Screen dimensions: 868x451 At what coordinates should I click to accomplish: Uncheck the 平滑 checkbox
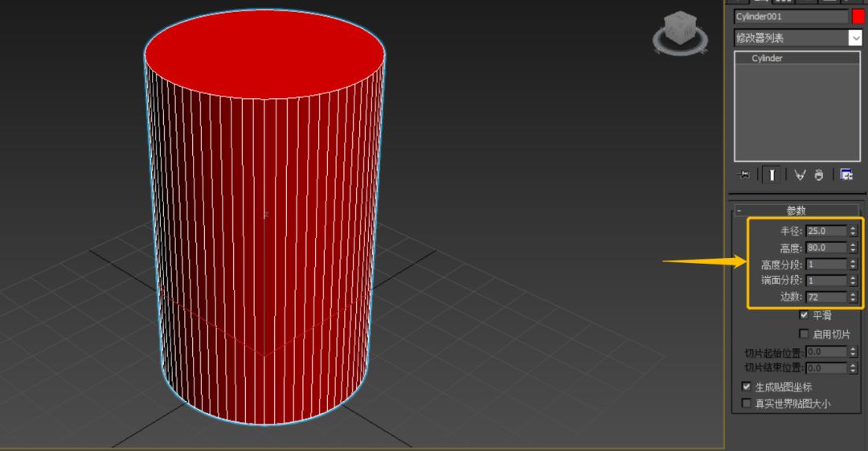coord(804,314)
